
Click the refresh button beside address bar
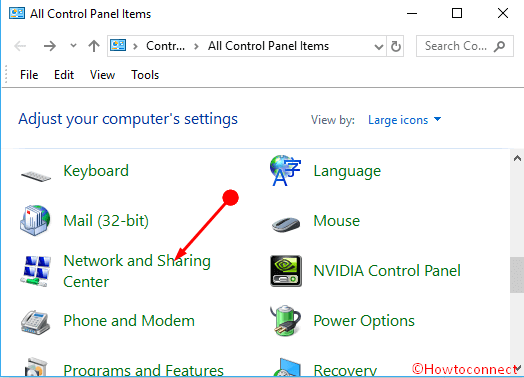click(396, 46)
